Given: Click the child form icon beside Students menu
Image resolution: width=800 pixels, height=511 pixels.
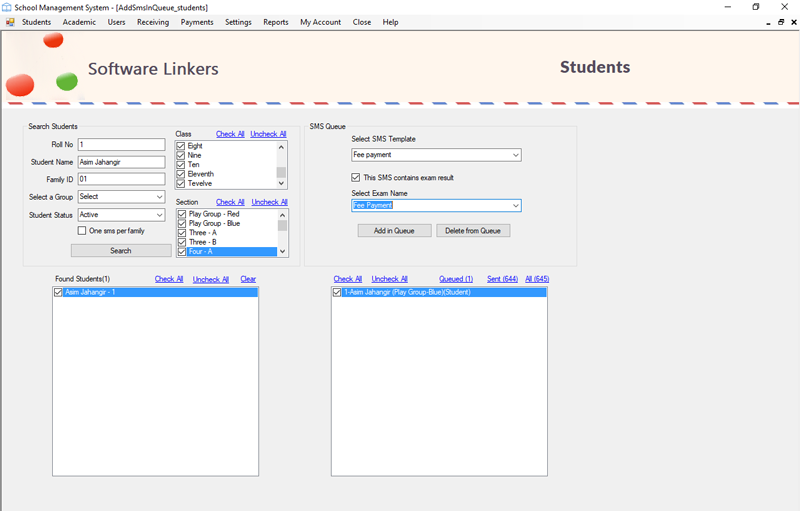Looking at the screenshot, I should tap(10, 22).
